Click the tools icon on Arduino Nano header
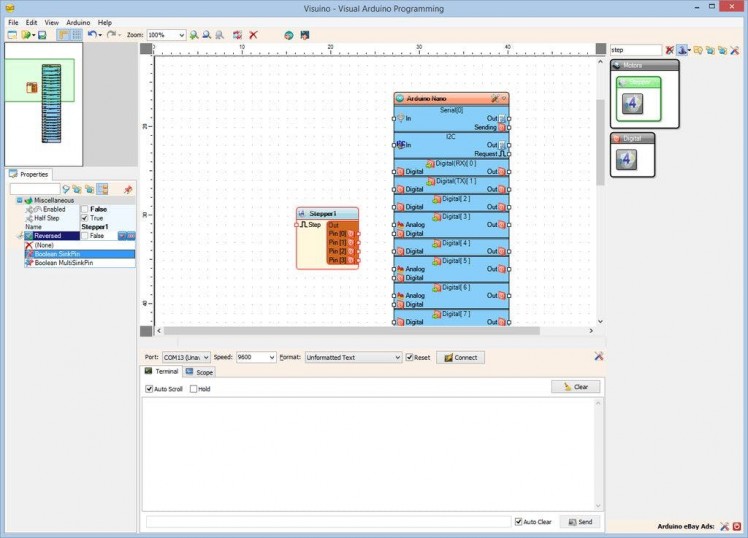 pos(494,99)
